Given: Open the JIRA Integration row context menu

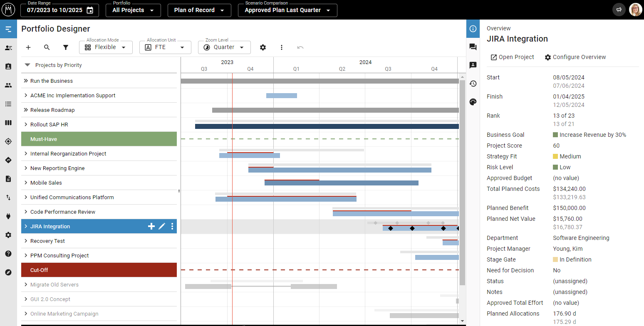Looking at the screenshot, I should point(172,226).
